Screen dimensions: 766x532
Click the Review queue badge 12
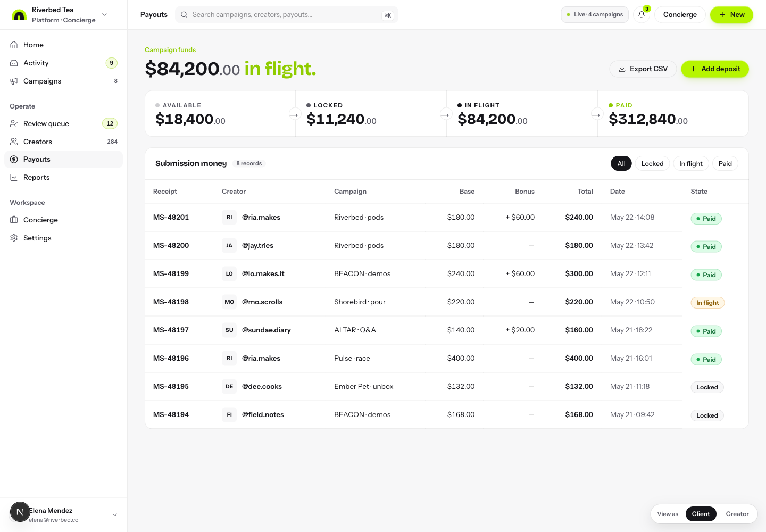[x=110, y=123]
